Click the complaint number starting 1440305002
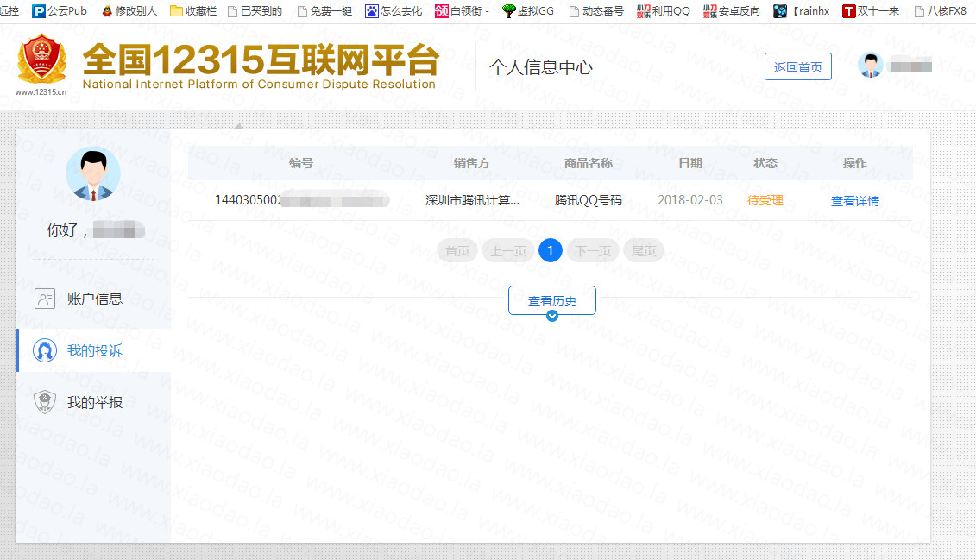976x560 pixels. coord(302,200)
